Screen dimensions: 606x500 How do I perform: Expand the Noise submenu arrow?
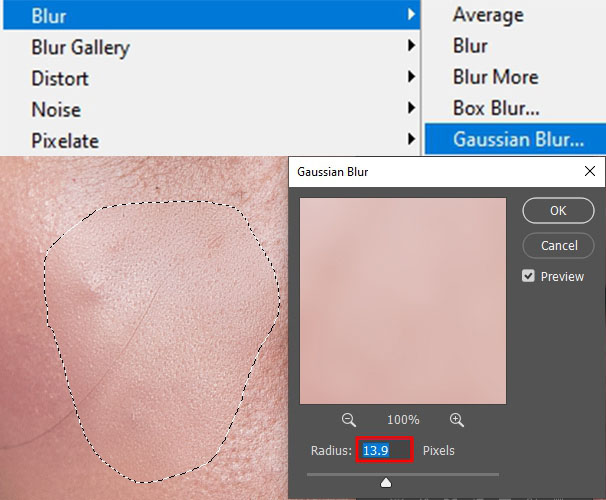tap(410, 109)
